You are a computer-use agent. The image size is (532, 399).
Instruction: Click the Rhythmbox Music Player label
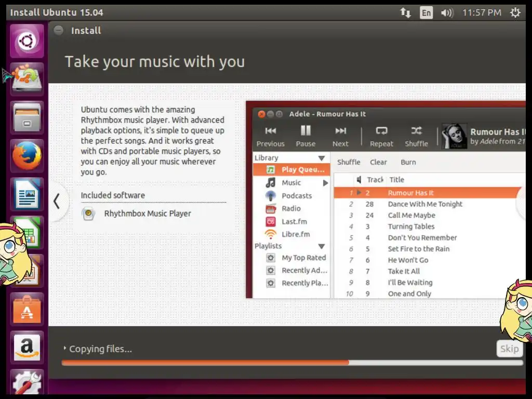pos(148,214)
